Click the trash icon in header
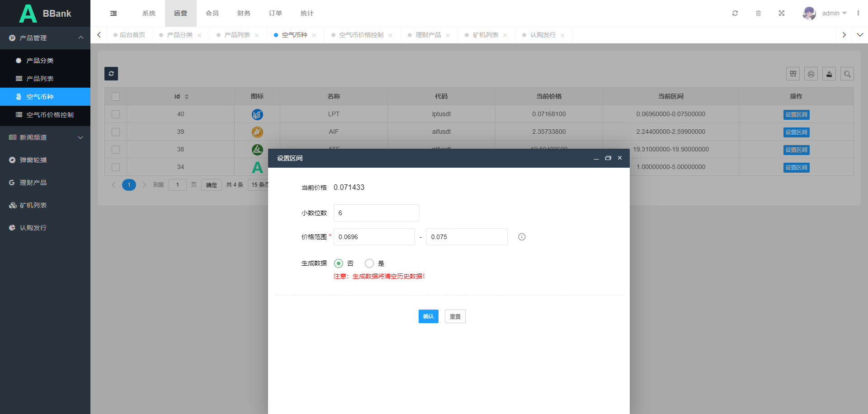 pos(759,14)
